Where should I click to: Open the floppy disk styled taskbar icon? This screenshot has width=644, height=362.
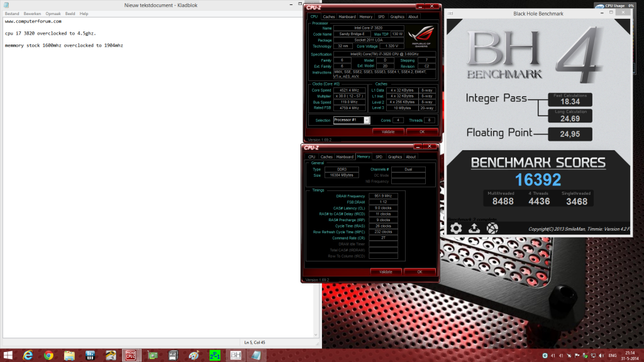[x=173, y=355]
